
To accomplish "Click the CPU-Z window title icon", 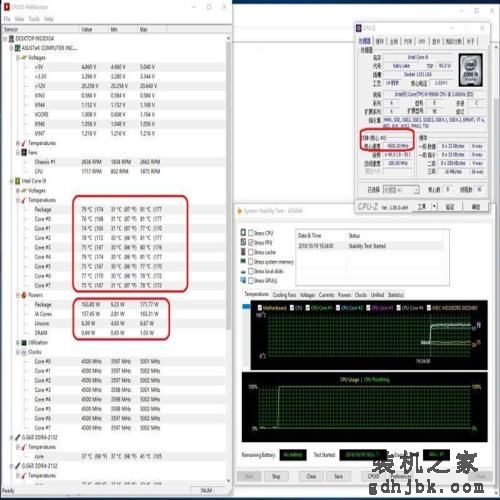I will pos(359,28).
